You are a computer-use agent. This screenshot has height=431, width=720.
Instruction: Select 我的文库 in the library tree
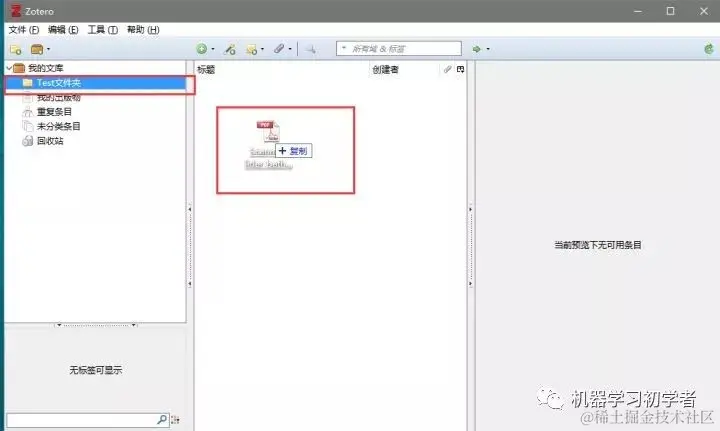45,68
